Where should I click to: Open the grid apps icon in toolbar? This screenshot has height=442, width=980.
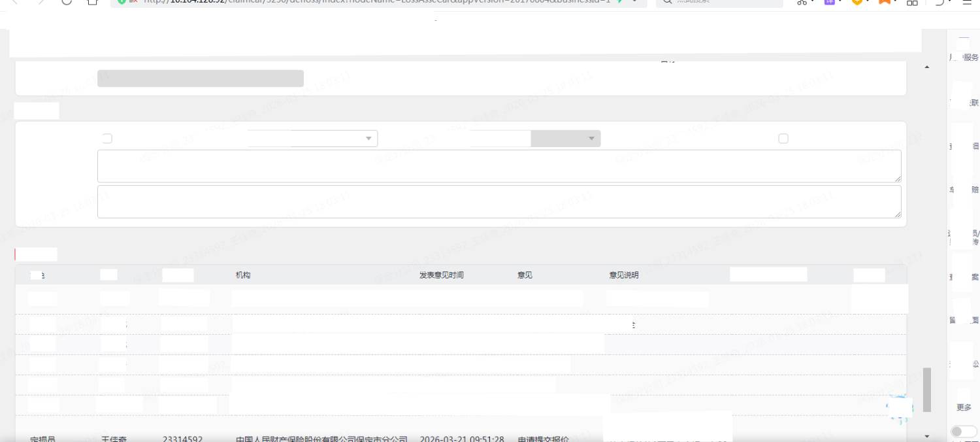(x=912, y=2)
